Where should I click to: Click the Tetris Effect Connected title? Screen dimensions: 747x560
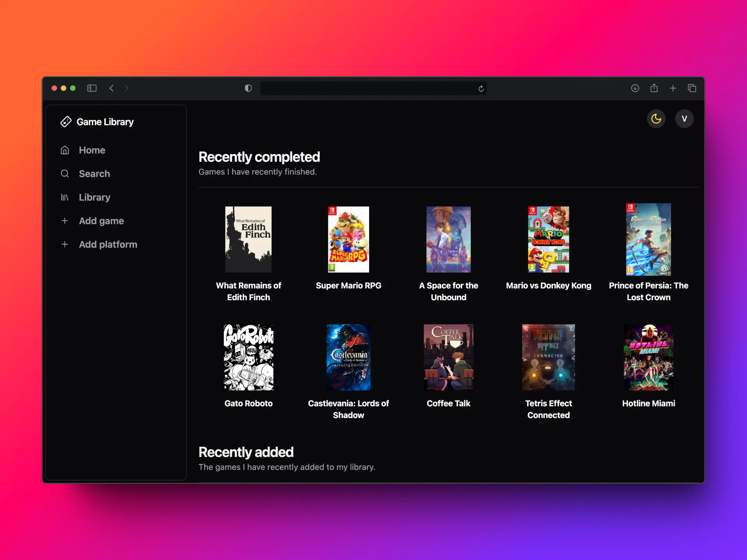pyautogui.click(x=548, y=409)
